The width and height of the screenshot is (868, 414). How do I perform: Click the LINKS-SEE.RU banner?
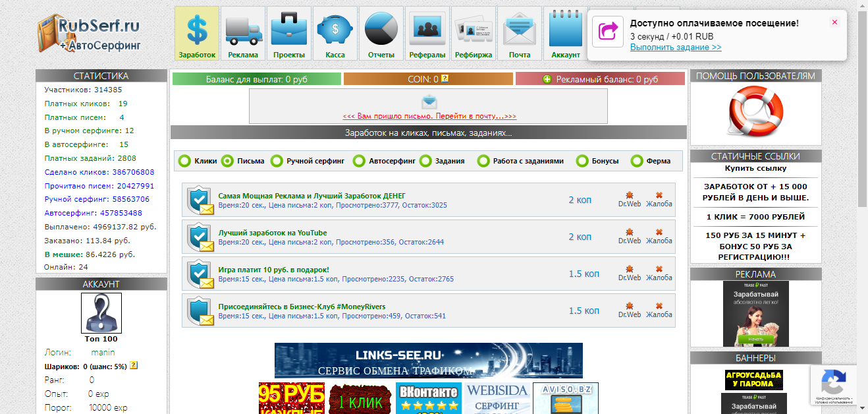pyautogui.click(x=429, y=361)
